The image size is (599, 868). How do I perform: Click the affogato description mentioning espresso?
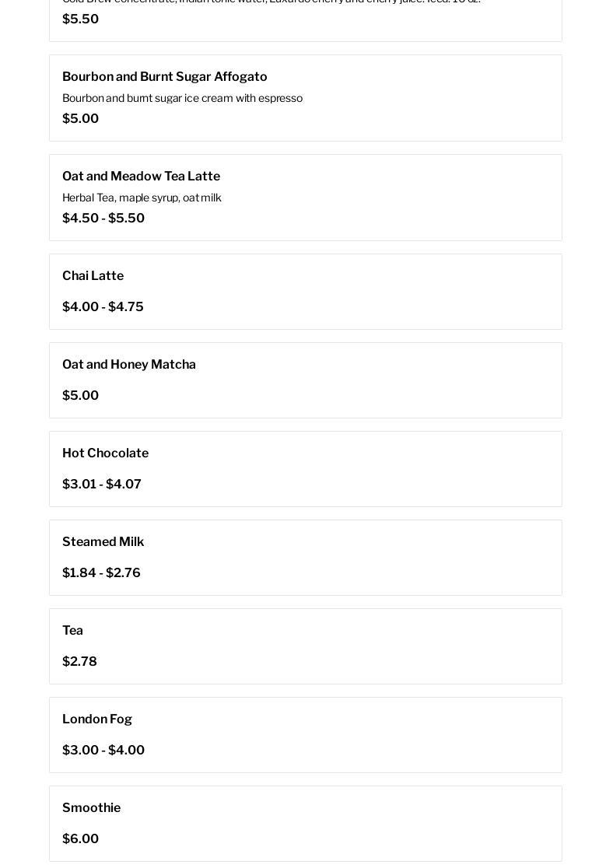coord(182,98)
